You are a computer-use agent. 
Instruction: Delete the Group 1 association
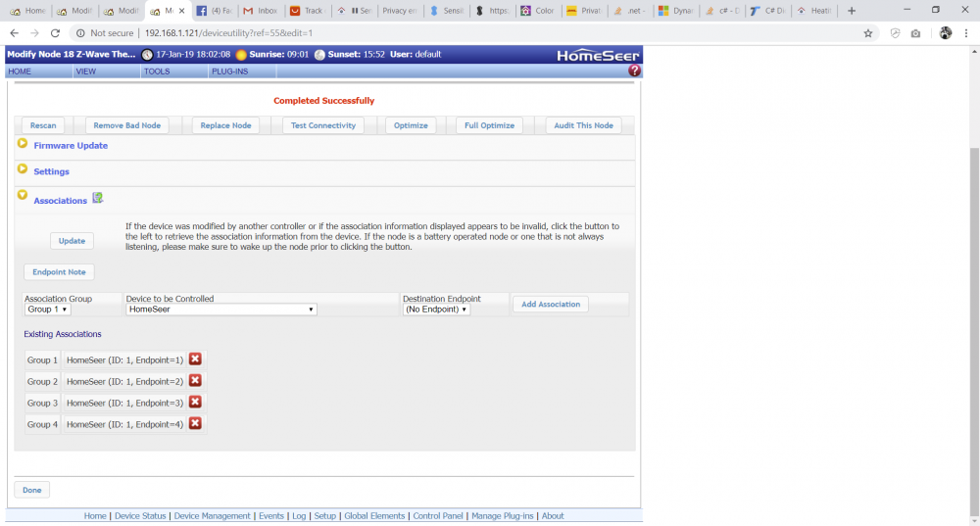[x=195, y=359]
